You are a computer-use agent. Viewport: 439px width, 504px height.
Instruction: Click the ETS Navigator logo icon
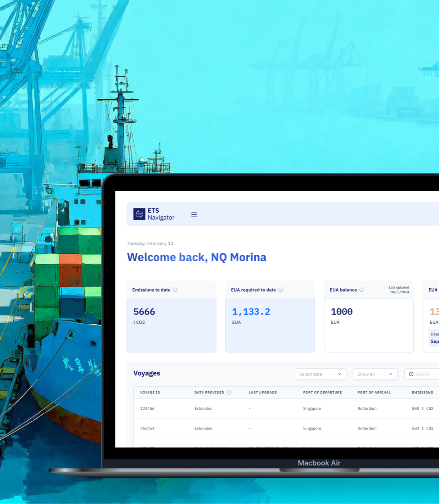click(x=139, y=214)
